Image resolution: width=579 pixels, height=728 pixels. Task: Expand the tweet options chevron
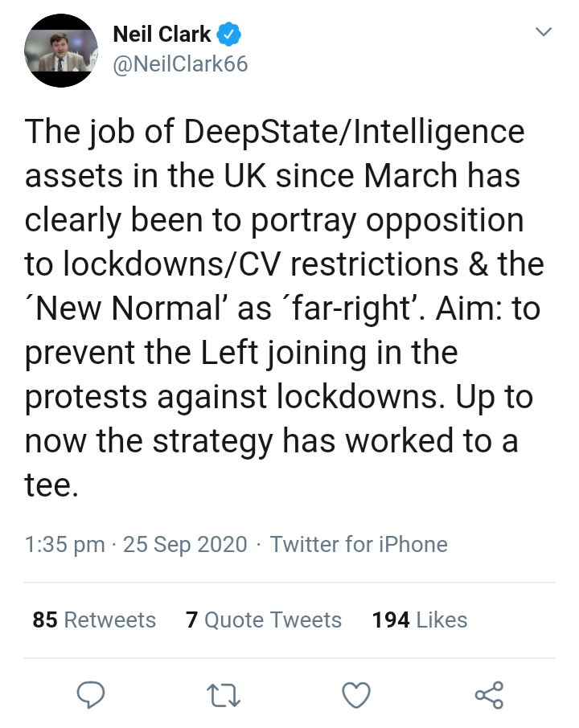(544, 33)
